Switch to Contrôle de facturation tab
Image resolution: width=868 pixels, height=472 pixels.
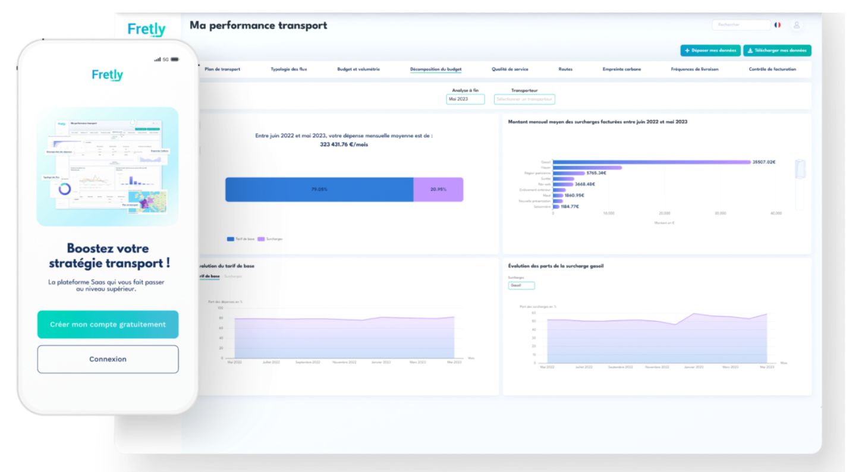[772, 70]
